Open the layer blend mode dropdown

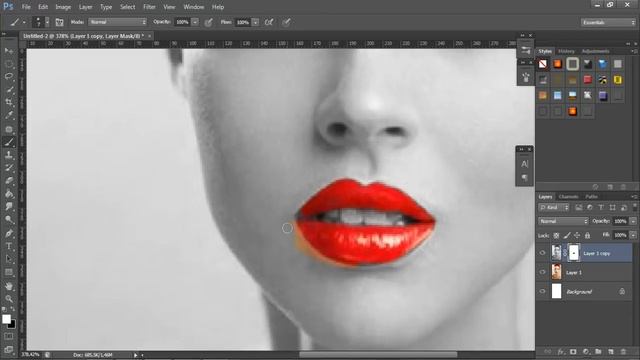563,221
